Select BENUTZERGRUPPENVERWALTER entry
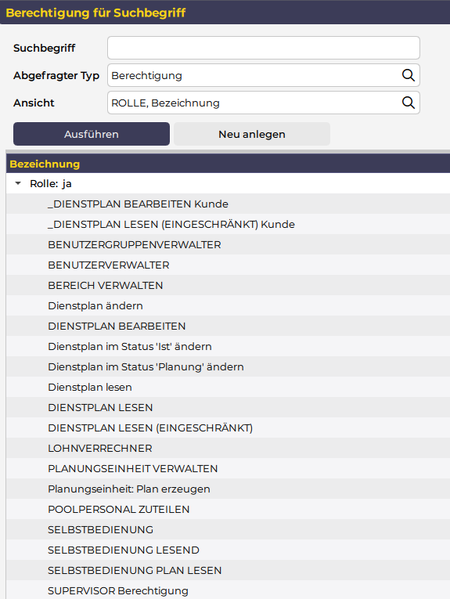 pos(228,244)
